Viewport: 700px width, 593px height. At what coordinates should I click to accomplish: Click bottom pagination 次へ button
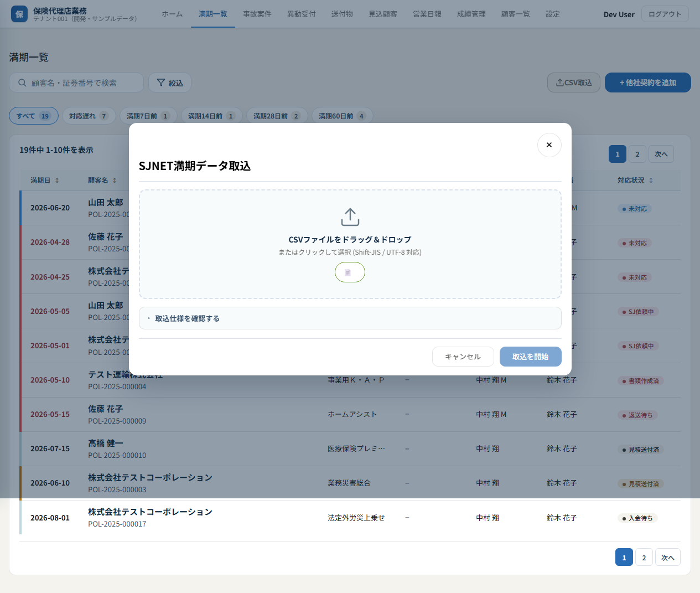pyautogui.click(x=668, y=558)
